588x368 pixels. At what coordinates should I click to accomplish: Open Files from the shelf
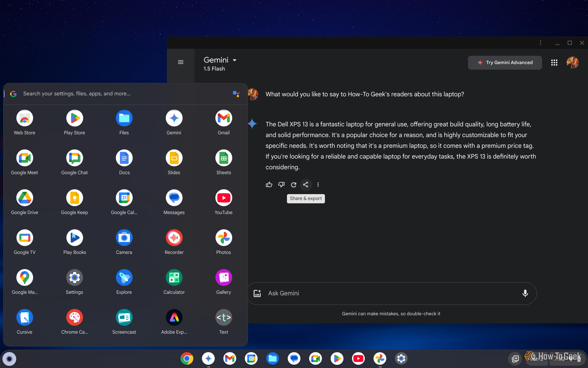[273, 358]
